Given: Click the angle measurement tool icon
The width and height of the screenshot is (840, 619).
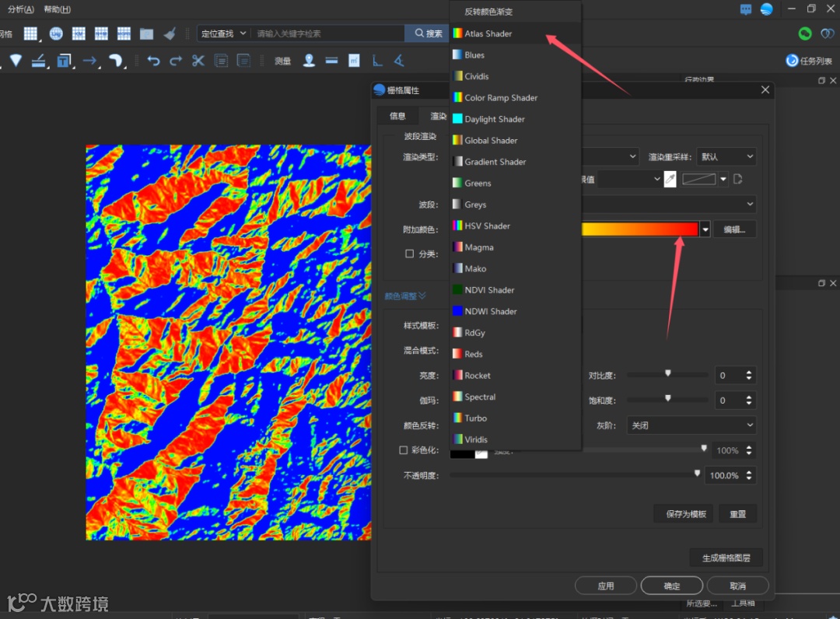Looking at the screenshot, I should pos(398,61).
